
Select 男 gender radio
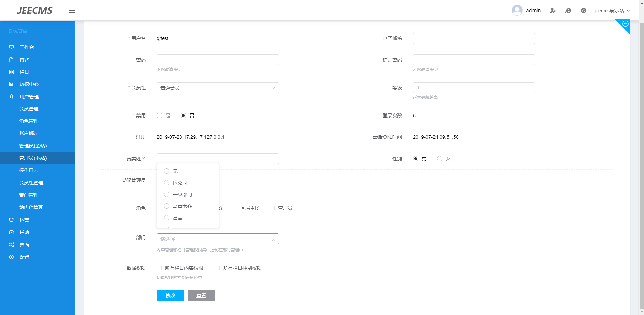click(416, 159)
